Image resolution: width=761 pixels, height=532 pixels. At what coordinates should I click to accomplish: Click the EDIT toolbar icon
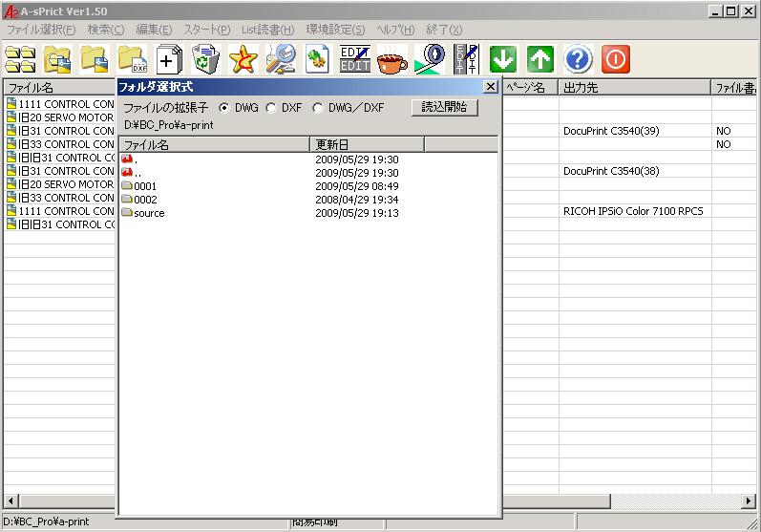354,59
